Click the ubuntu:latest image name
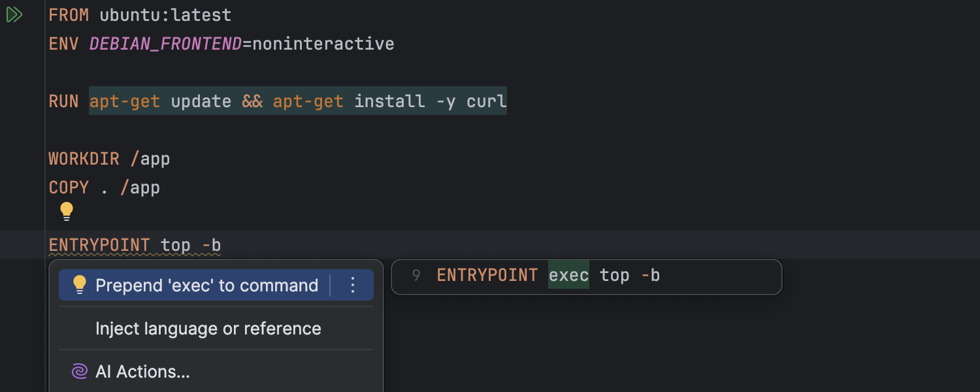Screen dimensions: 980x392 click(x=165, y=15)
